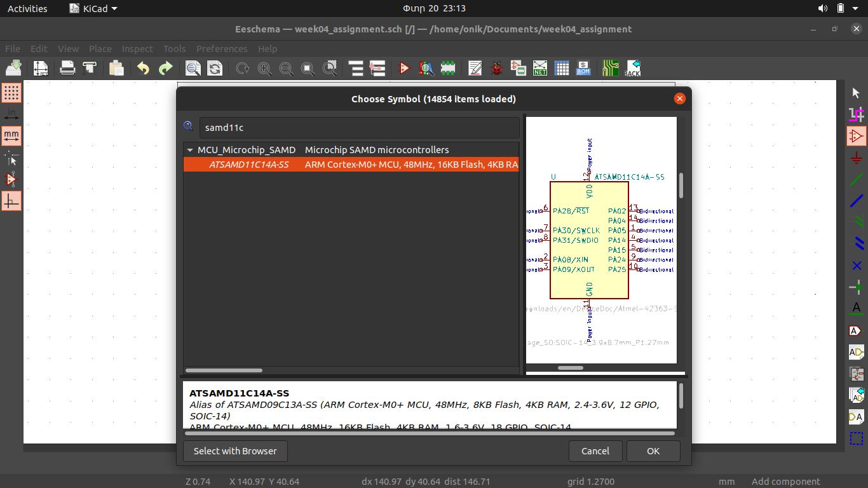Pick the net label tool (letter A)

[856, 309]
